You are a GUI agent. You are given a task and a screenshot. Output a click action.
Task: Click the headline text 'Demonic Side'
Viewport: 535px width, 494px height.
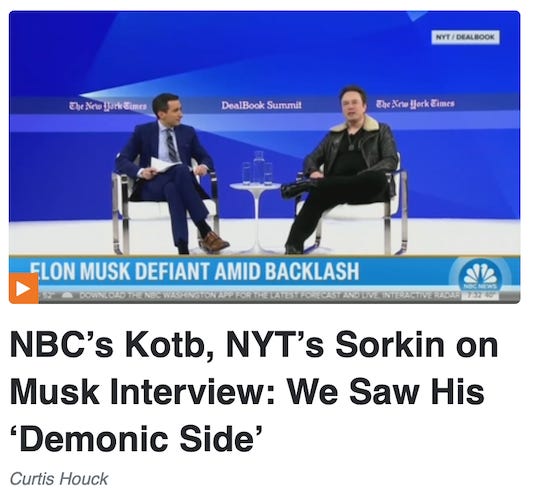(x=137, y=438)
